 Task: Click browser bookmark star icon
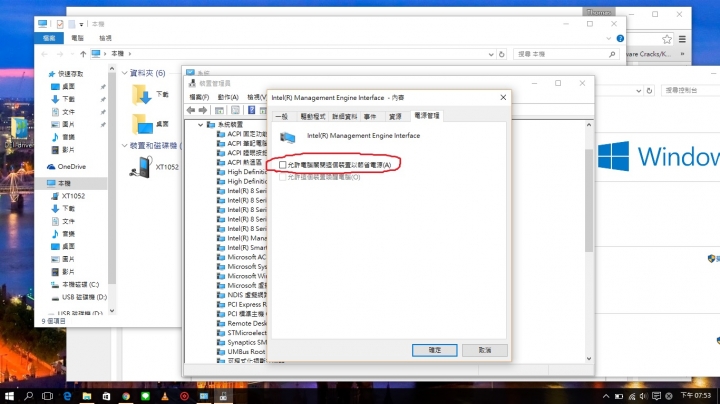pos(667,39)
